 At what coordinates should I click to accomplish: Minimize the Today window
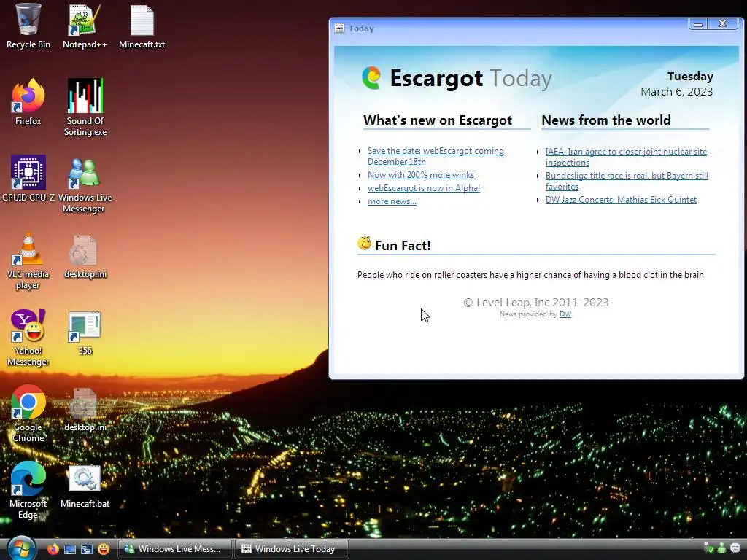(698, 24)
